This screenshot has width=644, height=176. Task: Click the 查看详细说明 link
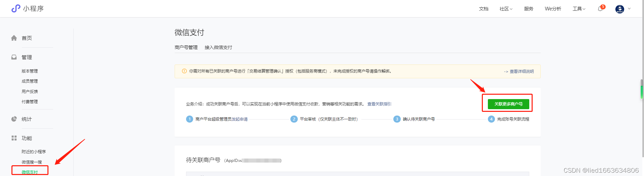522,72
